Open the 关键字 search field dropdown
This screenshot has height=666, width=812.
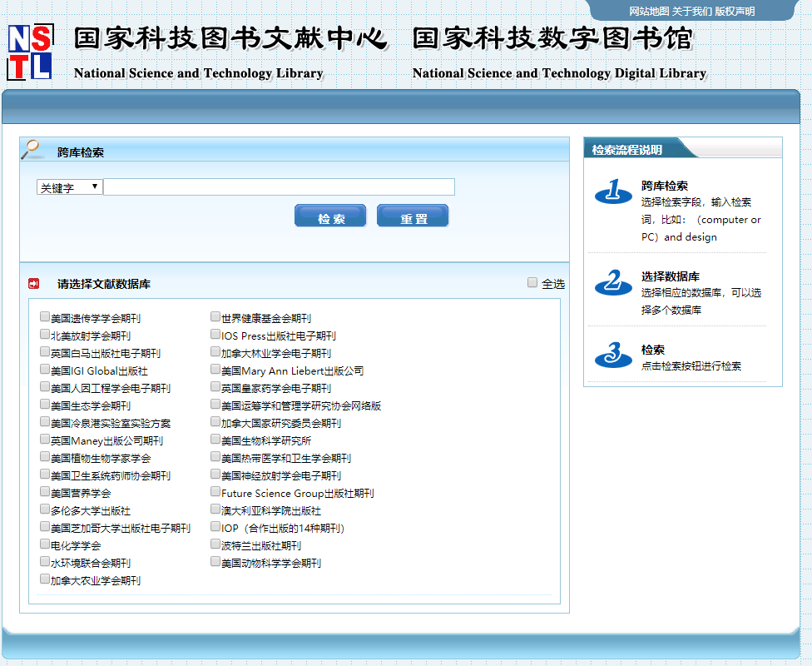70,187
